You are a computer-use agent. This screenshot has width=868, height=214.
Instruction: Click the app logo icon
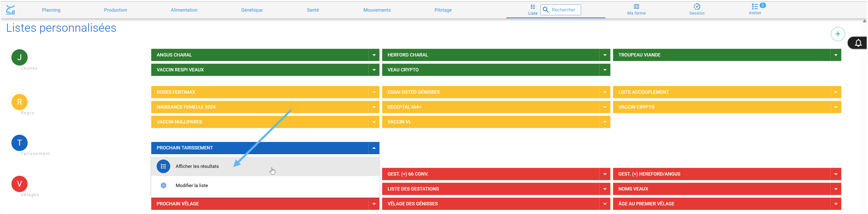click(11, 10)
